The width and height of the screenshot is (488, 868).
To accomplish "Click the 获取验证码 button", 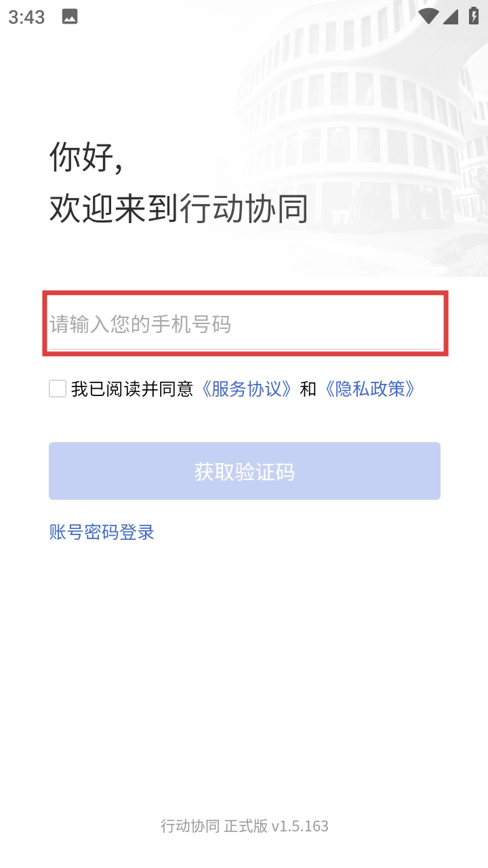I will pyautogui.click(x=245, y=471).
